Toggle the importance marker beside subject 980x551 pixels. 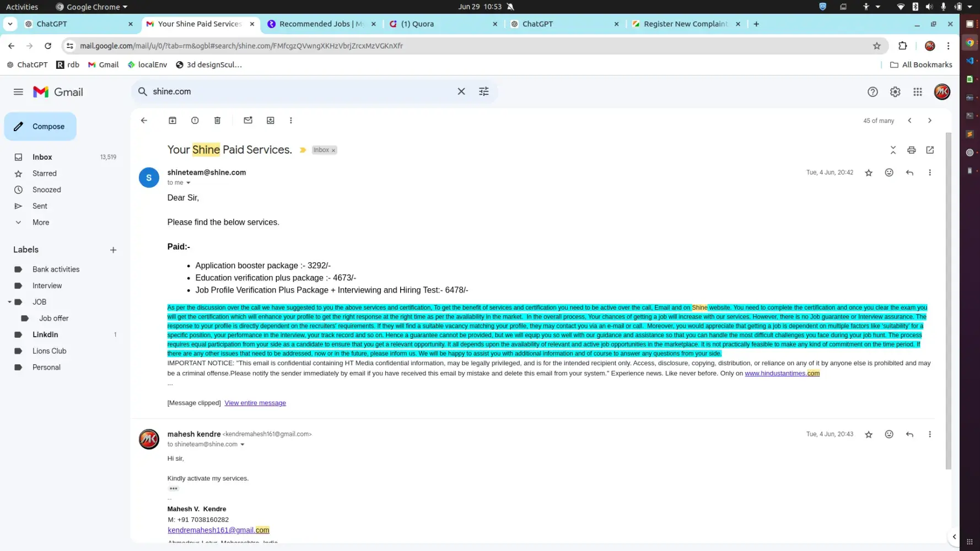[303, 150]
